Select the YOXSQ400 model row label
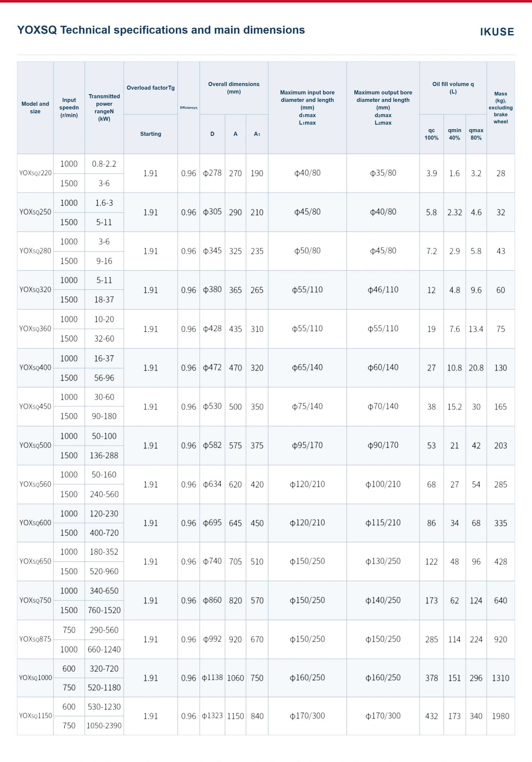Viewport: 532px width, 762px height. click(x=35, y=367)
